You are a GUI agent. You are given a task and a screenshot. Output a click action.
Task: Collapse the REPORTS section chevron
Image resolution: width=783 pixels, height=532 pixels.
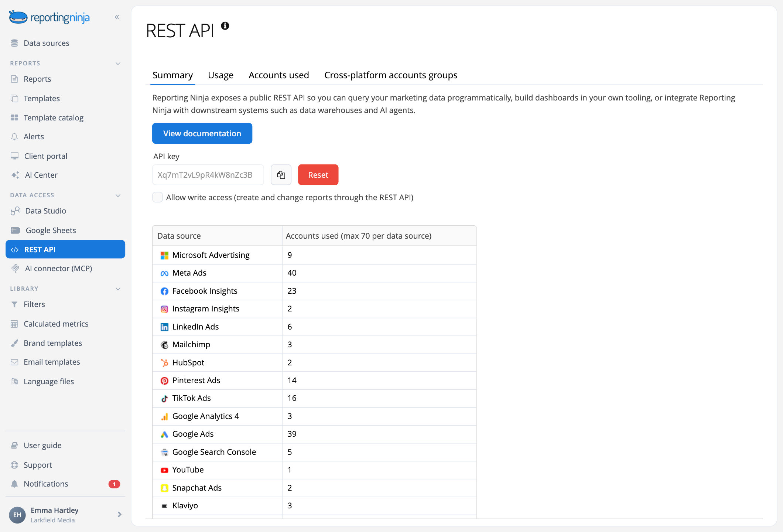point(118,64)
